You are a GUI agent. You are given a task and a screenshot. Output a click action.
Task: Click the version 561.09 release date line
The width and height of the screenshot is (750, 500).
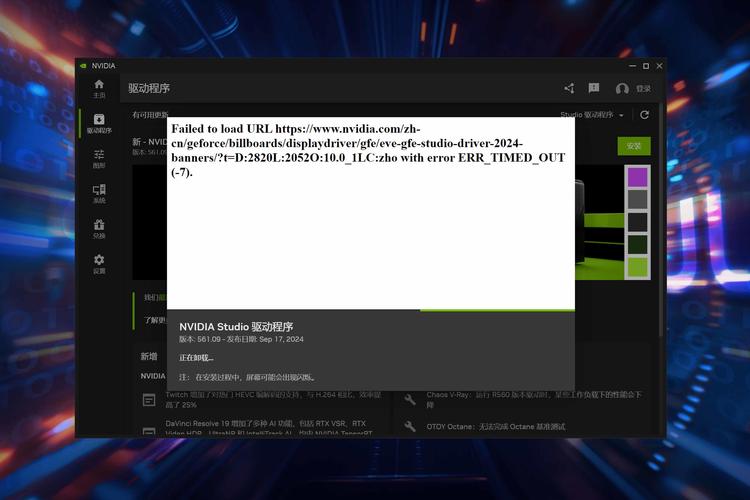point(241,339)
